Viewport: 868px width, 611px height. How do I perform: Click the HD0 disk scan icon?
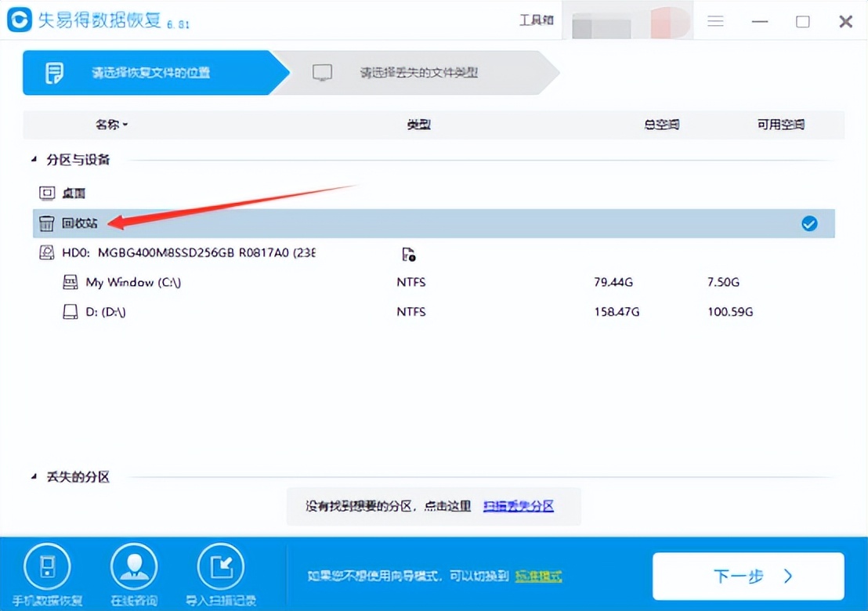pyautogui.click(x=407, y=253)
